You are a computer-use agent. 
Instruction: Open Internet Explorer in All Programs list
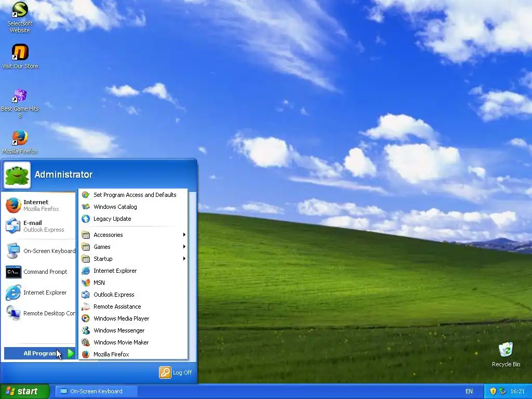134,271
